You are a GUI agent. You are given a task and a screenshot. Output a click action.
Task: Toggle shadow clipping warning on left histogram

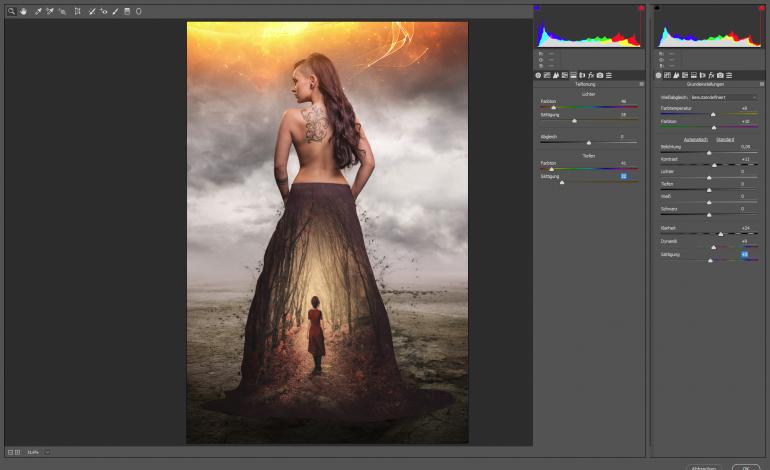[537, 8]
